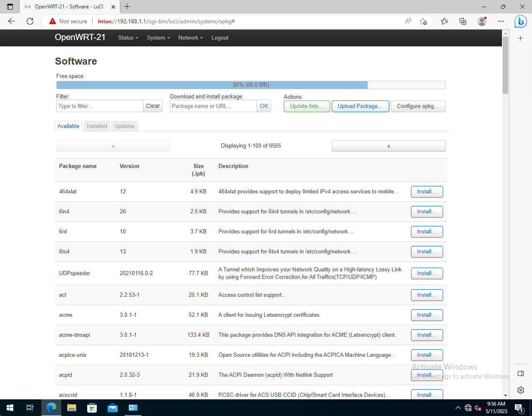This screenshot has width=532, height=416.
Task: Click the browser address bar URL
Action: (x=166, y=21)
